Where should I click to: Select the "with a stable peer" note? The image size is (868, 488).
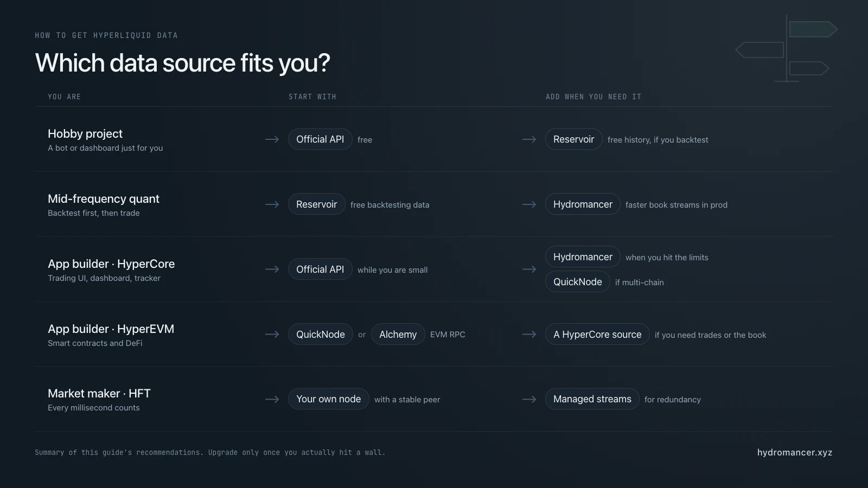[x=407, y=400]
